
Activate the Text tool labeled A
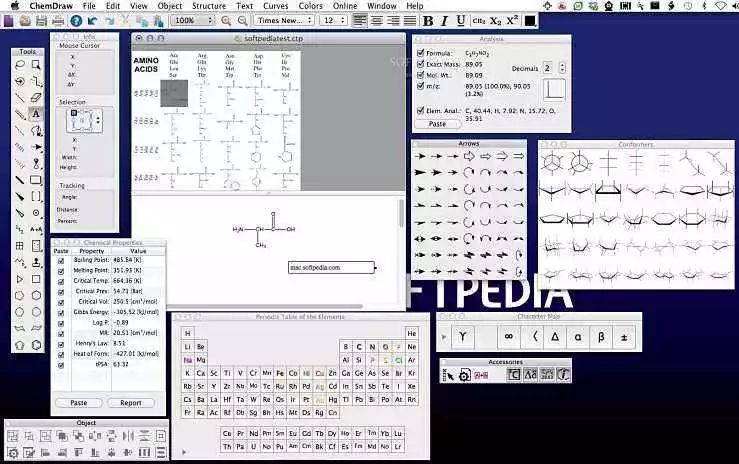(36, 114)
